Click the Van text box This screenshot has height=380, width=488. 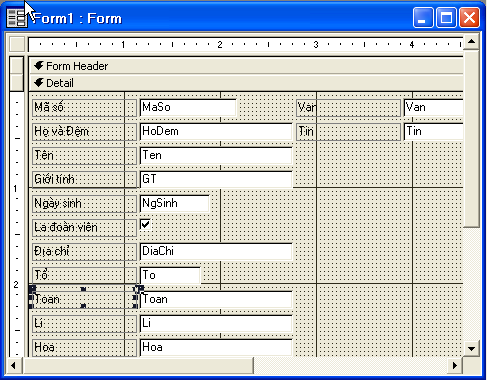[434, 107]
